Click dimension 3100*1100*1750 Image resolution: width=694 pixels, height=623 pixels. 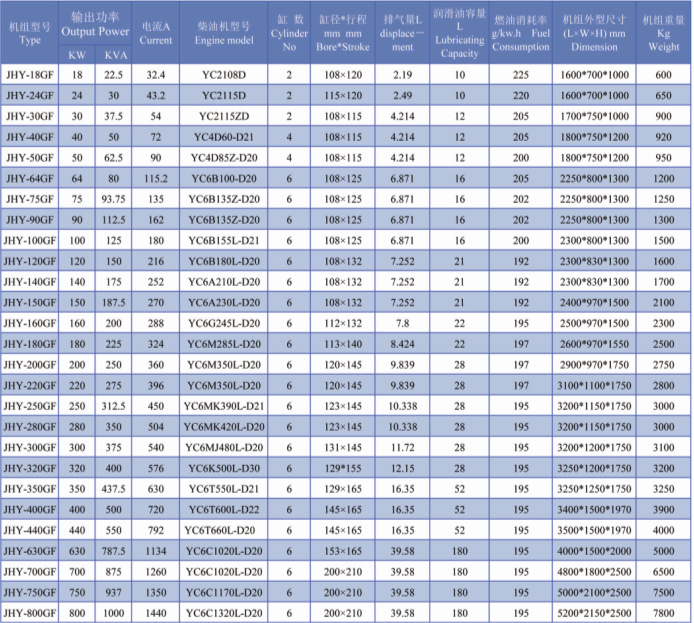pyautogui.click(x=594, y=385)
